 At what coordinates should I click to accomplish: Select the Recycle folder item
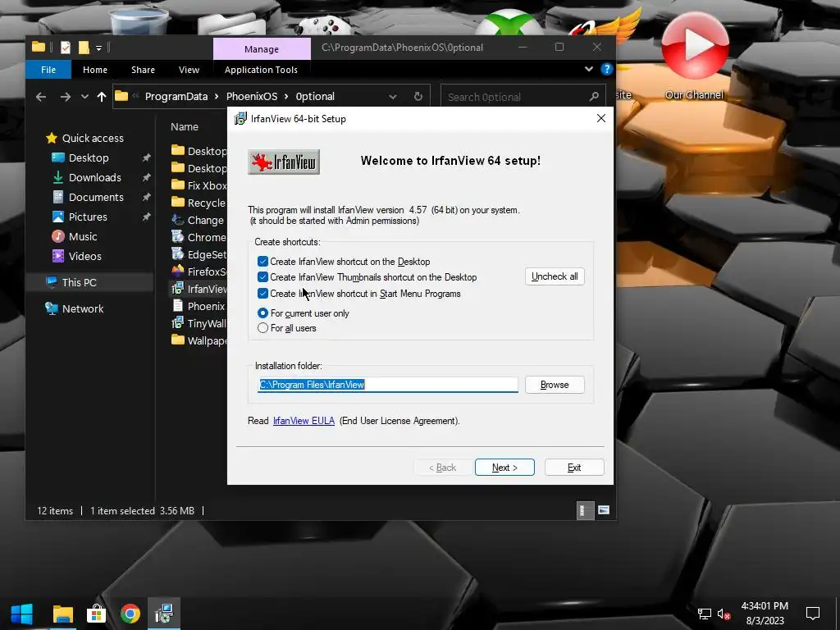coord(199,203)
